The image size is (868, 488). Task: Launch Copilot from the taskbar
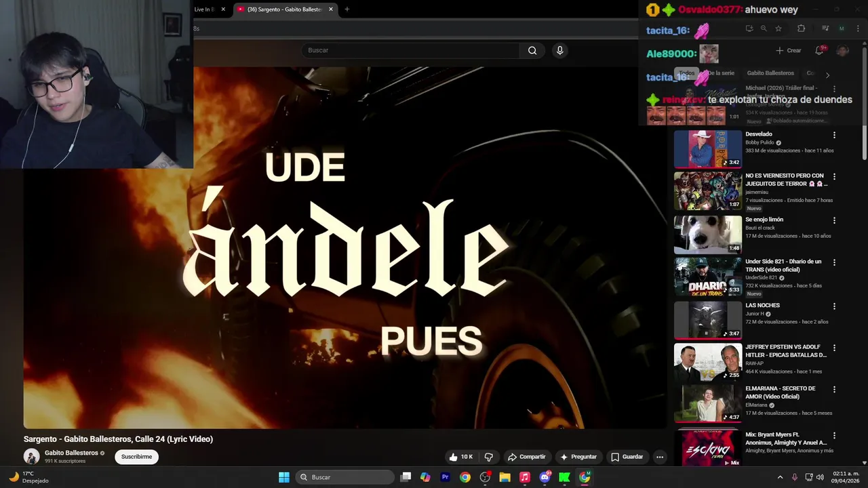[425, 477]
